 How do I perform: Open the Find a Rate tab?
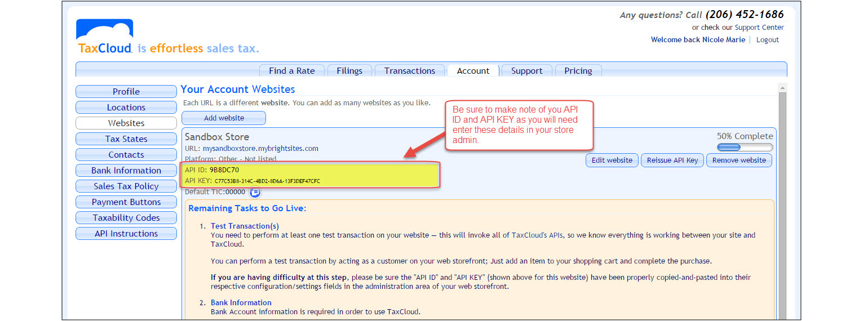point(292,70)
